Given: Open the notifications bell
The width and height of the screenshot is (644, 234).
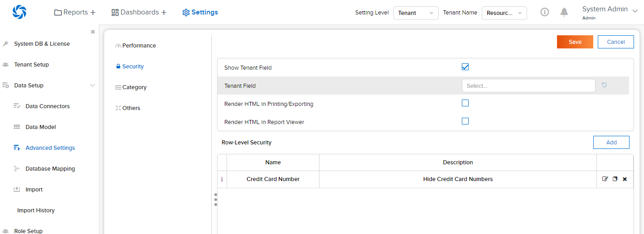Looking at the screenshot, I should (x=564, y=12).
